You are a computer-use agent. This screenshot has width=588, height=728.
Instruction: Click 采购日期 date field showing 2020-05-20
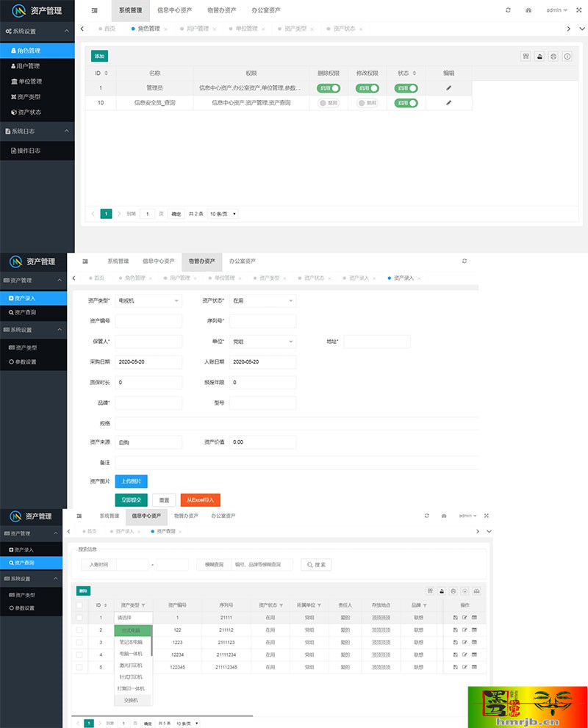coord(148,361)
